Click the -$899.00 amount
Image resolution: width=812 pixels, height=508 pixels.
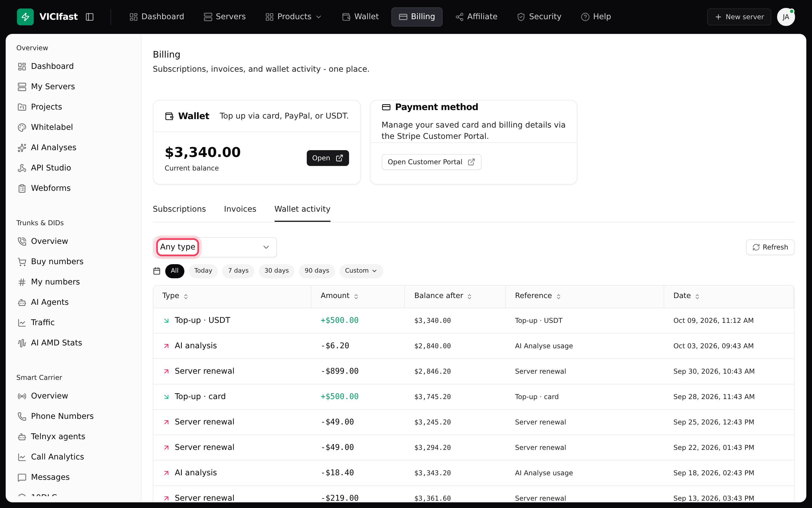tap(339, 371)
